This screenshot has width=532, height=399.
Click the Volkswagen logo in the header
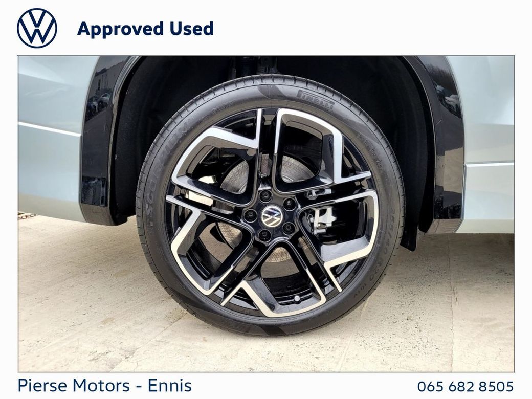[37, 28]
